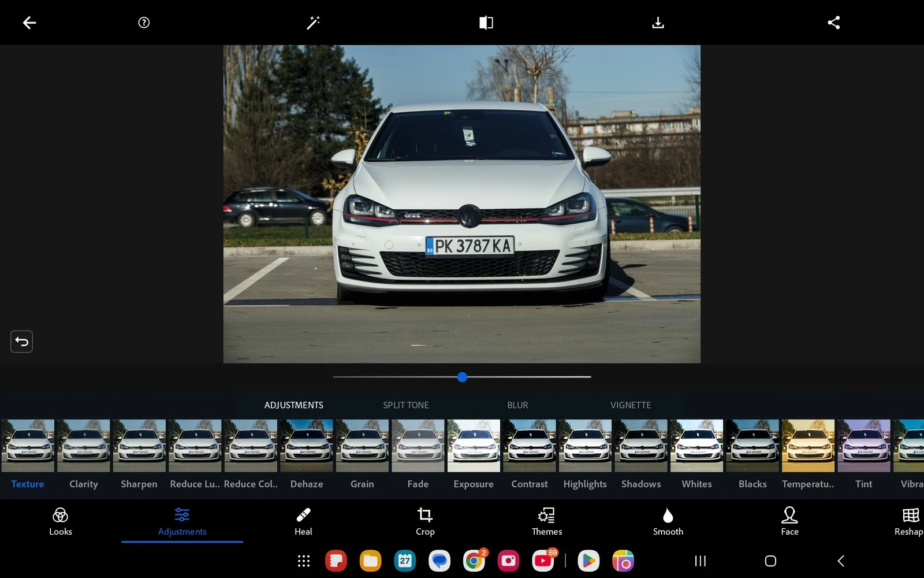Open the Themes tool
924x578 pixels.
click(546, 521)
